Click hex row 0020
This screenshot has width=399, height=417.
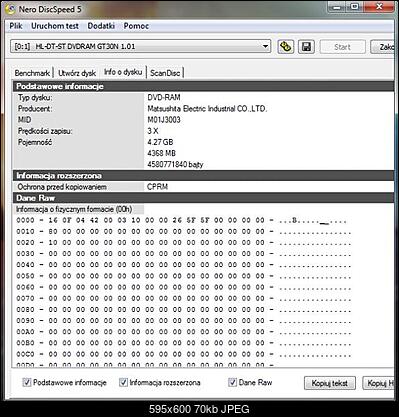[183, 243]
